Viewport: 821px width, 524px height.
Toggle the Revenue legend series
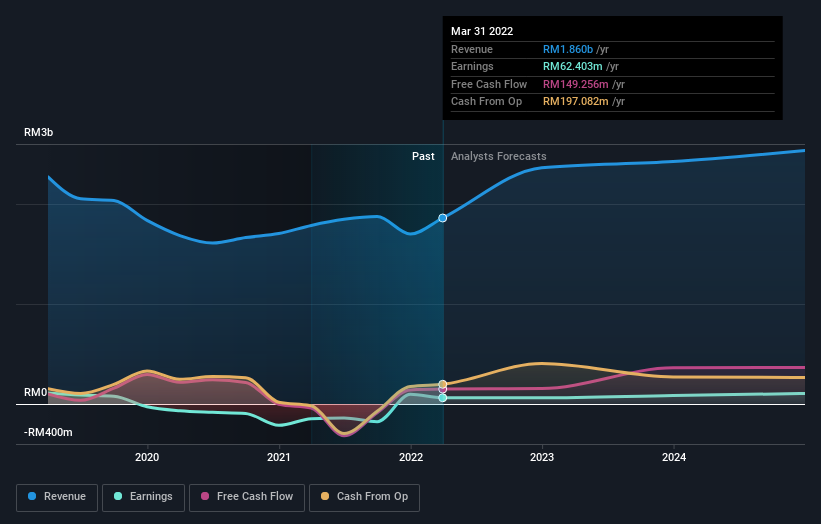pyautogui.click(x=57, y=497)
